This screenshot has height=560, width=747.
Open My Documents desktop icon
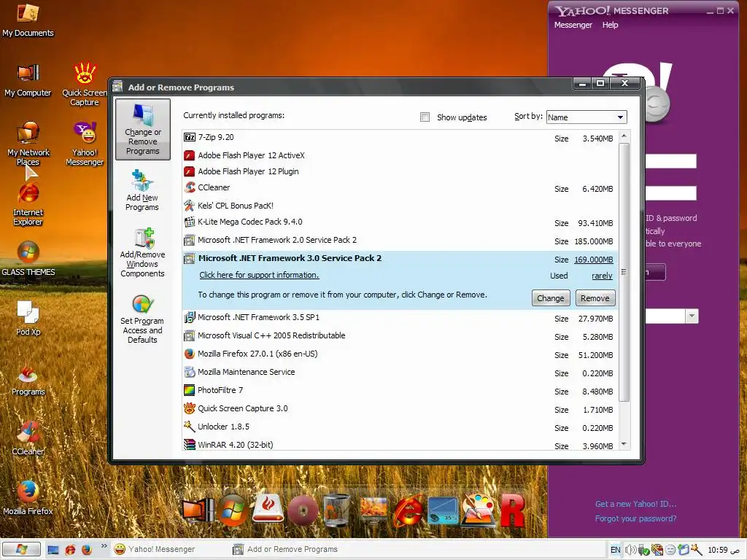coord(28,20)
